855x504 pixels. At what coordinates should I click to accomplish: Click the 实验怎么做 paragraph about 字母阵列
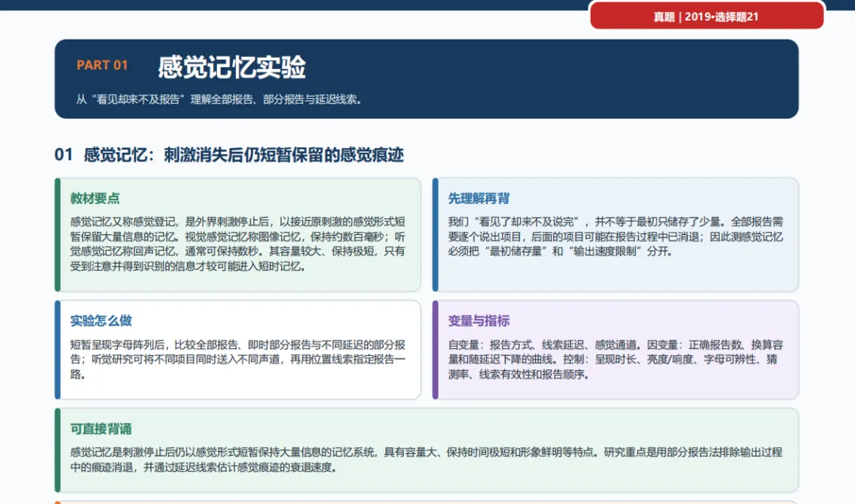(237, 359)
